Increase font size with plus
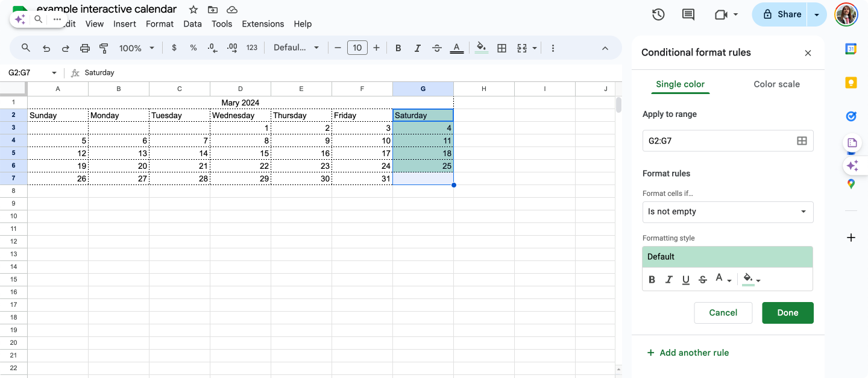Viewport: 868px width, 378px height. point(376,48)
